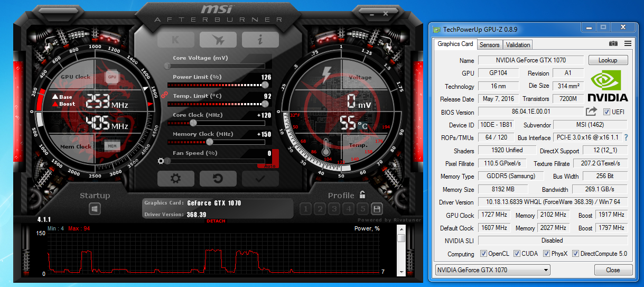Take GPU-Z screenshot via the camera icon
The image size is (644, 287).
tap(613, 43)
